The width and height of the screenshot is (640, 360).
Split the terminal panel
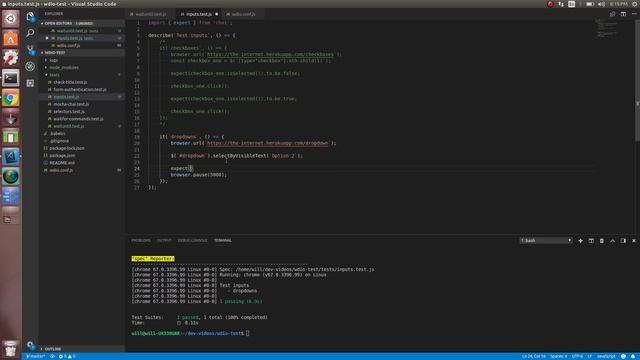[x=591, y=241]
